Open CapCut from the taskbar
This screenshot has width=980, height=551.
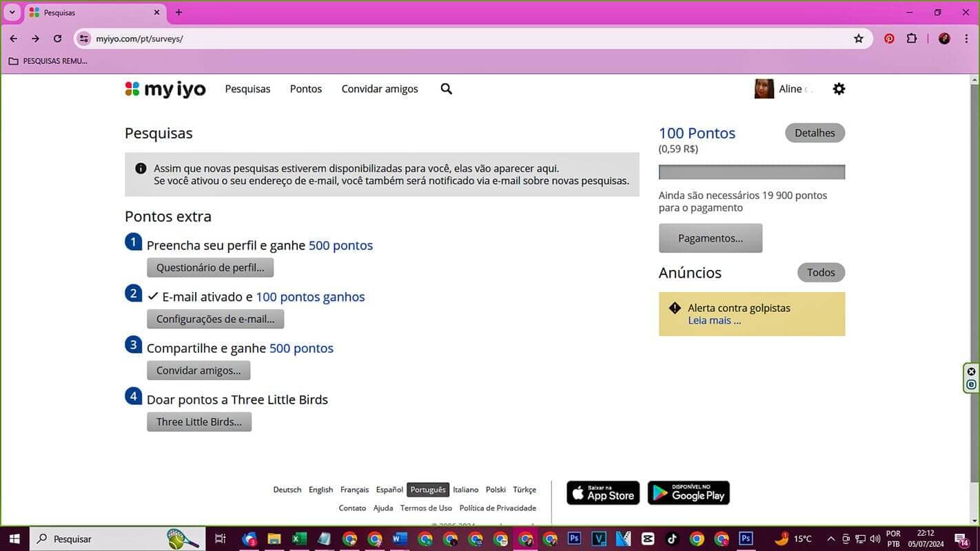point(647,539)
